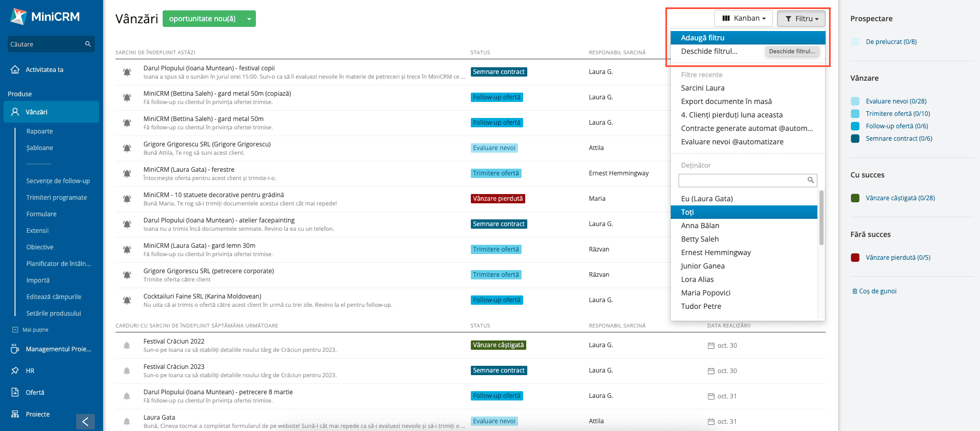The image size is (980, 431).
Task: Click Follow-up ofertă color swatch
Action: click(x=855, y=126)
